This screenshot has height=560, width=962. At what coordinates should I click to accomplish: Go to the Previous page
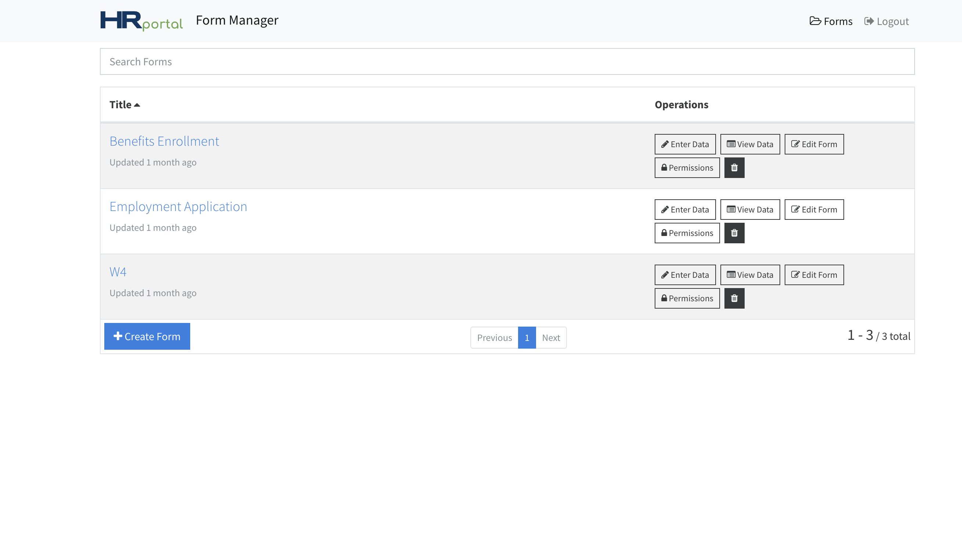pos(494,338)
